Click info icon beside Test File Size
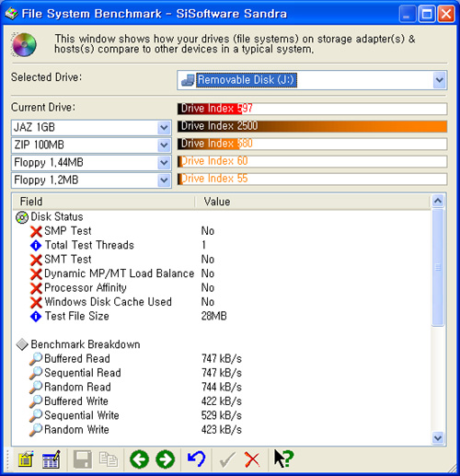460x476 pixels. tap(36, 317)
